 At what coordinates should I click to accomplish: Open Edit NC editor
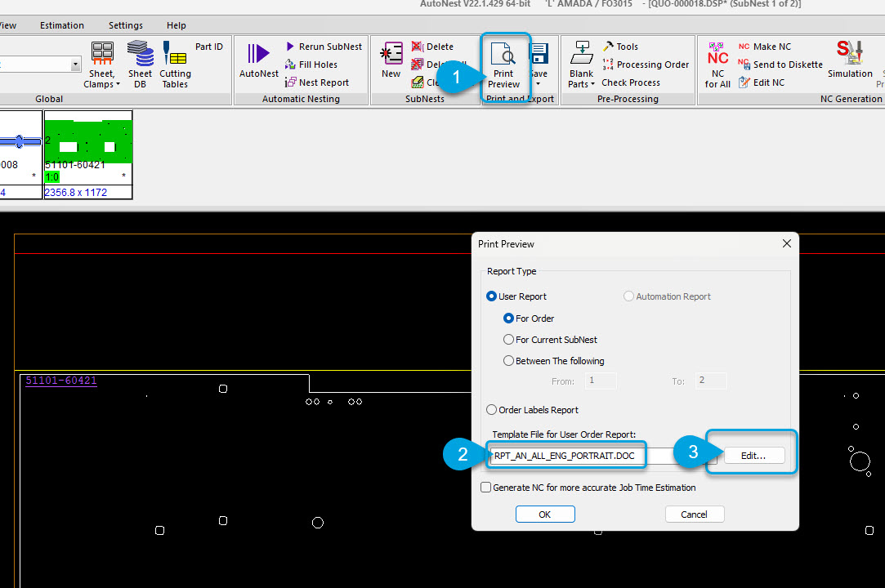click(762, 82)
